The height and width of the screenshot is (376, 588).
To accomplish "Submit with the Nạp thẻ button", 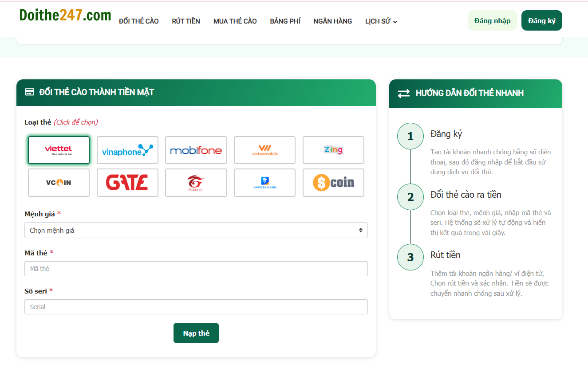I will pos(196,333).
